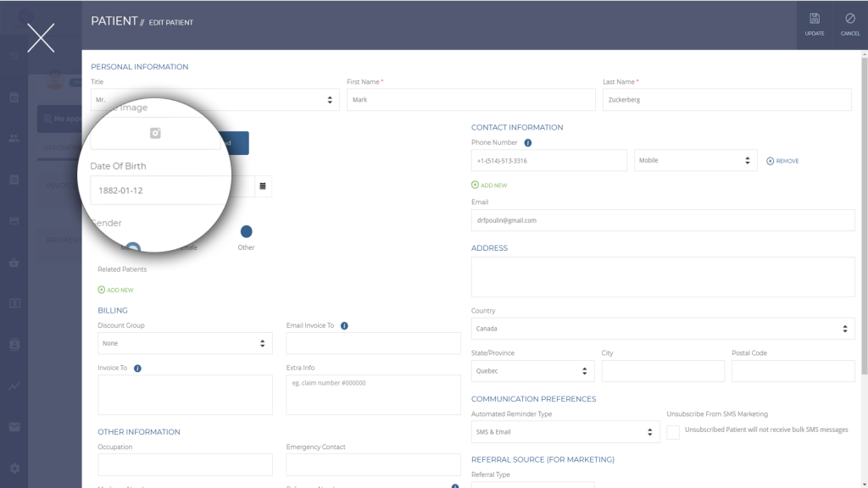Open the phone type dropdown showing Mobile

[695, 160]
